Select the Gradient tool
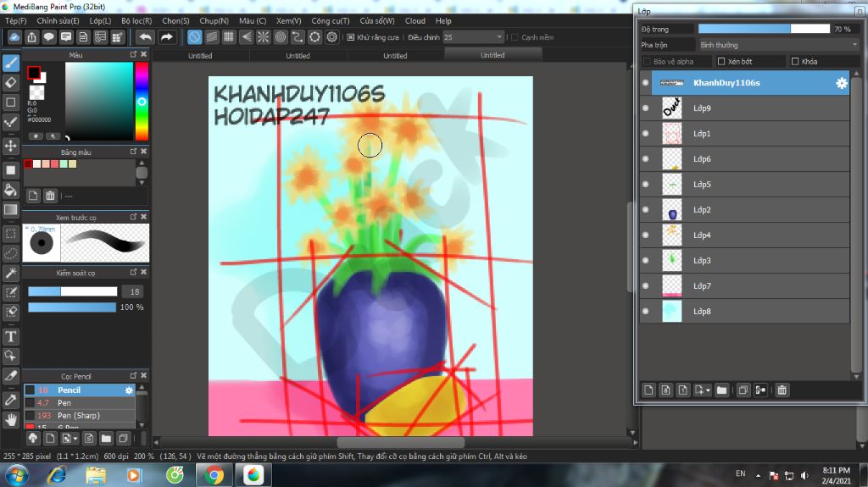868x487 pixels. tap(10, 210)
